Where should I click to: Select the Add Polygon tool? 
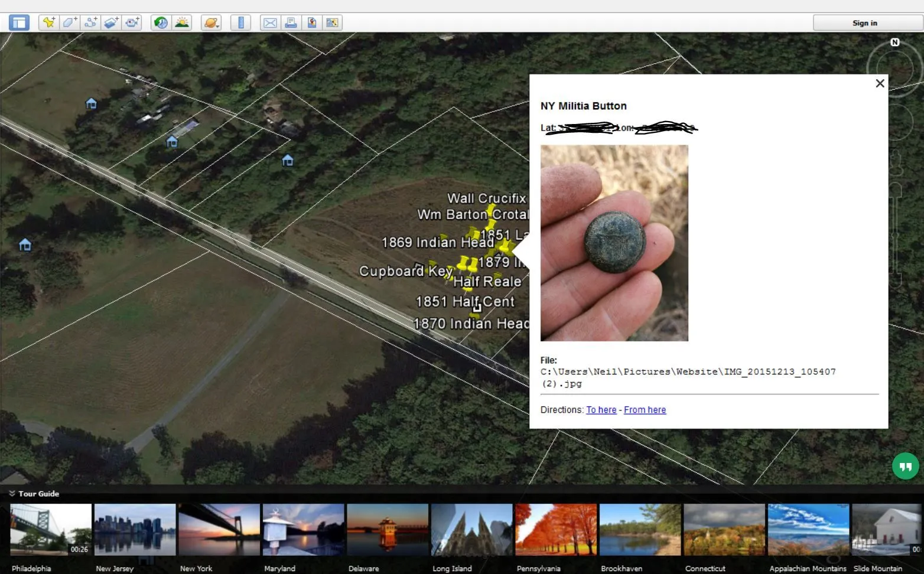click(69, 23)
